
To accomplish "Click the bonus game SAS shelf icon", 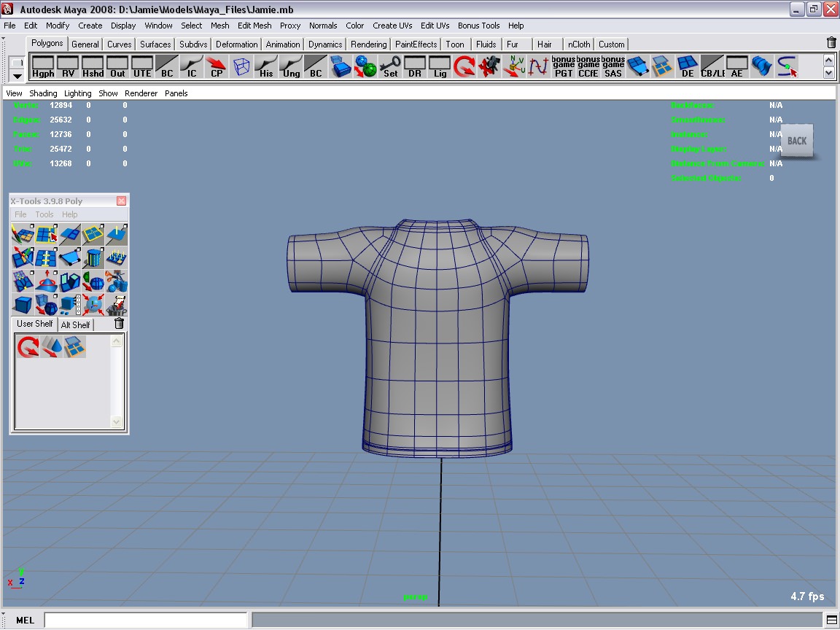I will pos(612,67).
